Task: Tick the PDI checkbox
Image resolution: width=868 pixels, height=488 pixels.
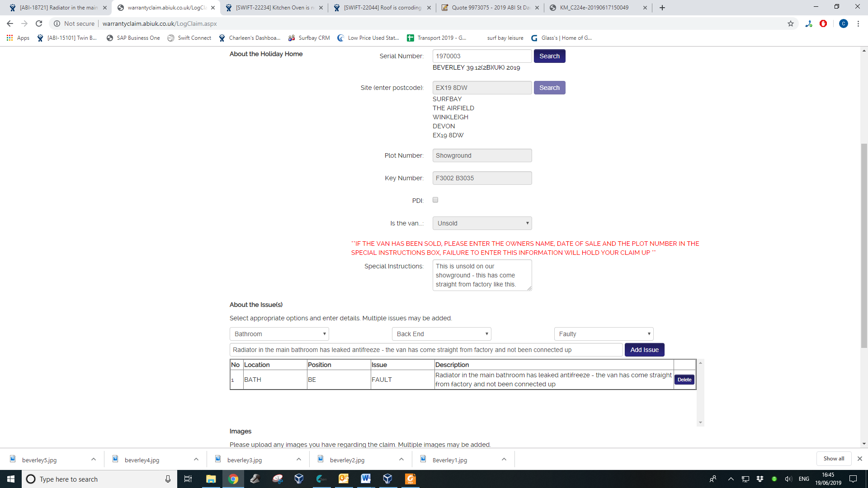Action: point(435,200)
